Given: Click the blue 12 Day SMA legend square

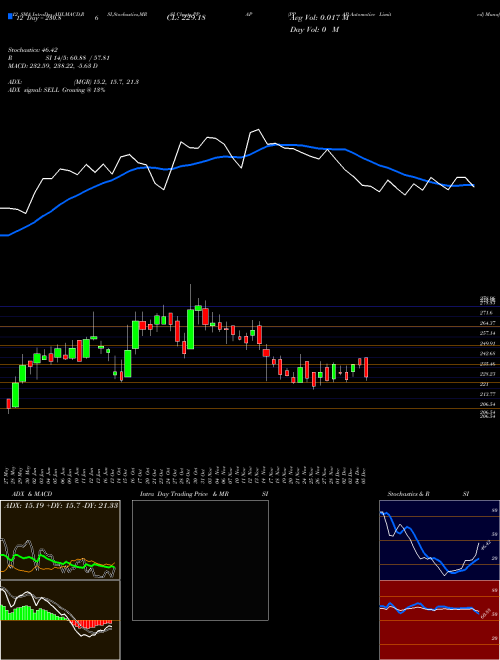Looking at the screenshot, I should [x=10, y=17].
